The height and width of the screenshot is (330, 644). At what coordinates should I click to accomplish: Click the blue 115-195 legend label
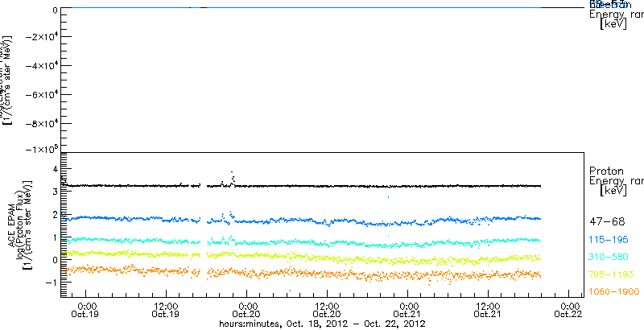pos(609,240)
